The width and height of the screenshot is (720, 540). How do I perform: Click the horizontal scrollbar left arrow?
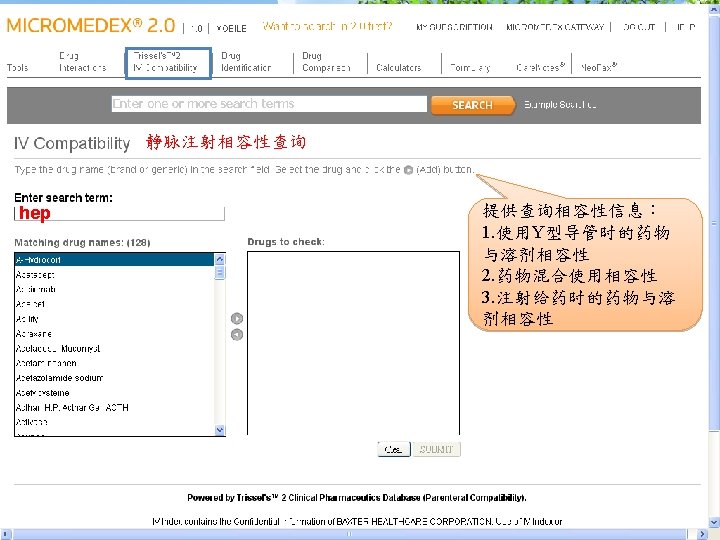click(x=5, y=534)
